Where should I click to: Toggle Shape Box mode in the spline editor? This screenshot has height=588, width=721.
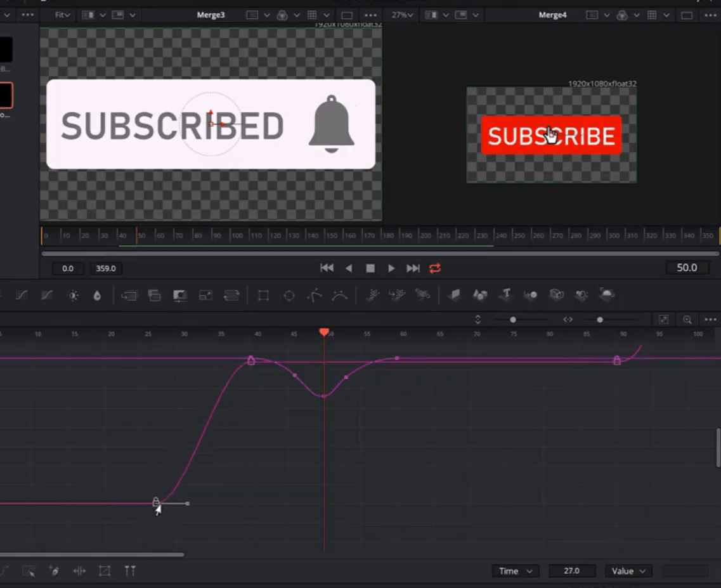click(x=104, y=571)
